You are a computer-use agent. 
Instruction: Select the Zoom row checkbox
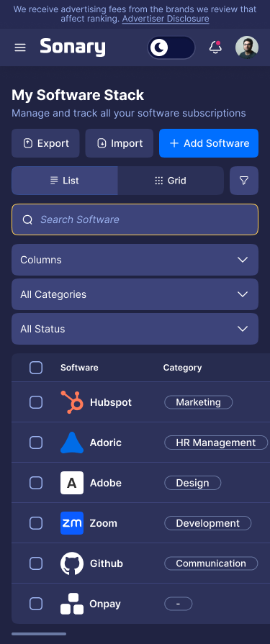(36, 523)
